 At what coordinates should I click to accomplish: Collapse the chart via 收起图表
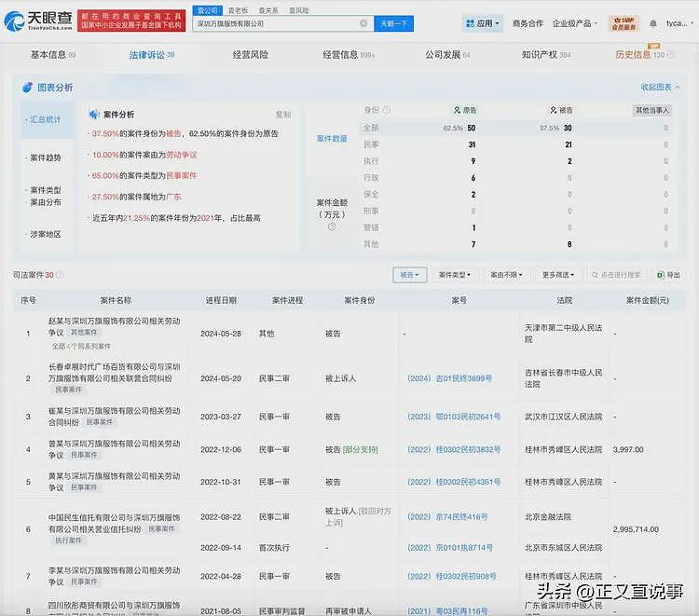[660, 88]
